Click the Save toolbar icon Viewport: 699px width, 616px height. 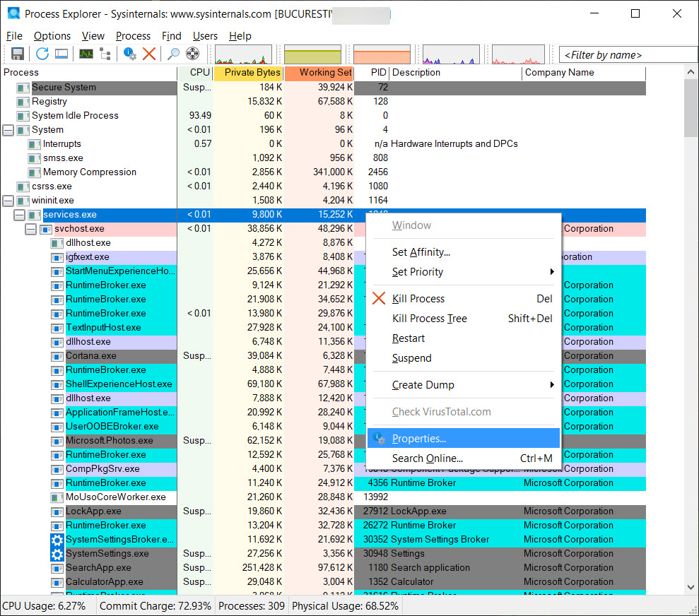pyautogui.click(x=18, y=54)
